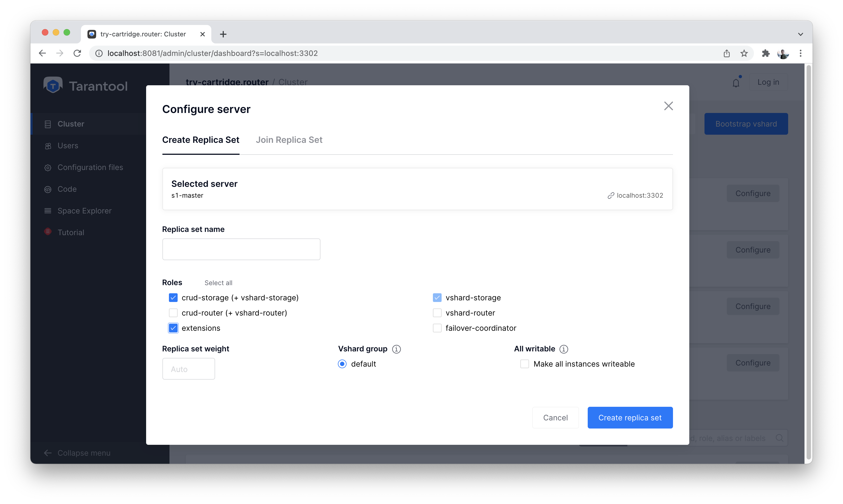Toggle vshard-storage role checkbox
This screenshot has width=843, height=504.
pos(437,298)
